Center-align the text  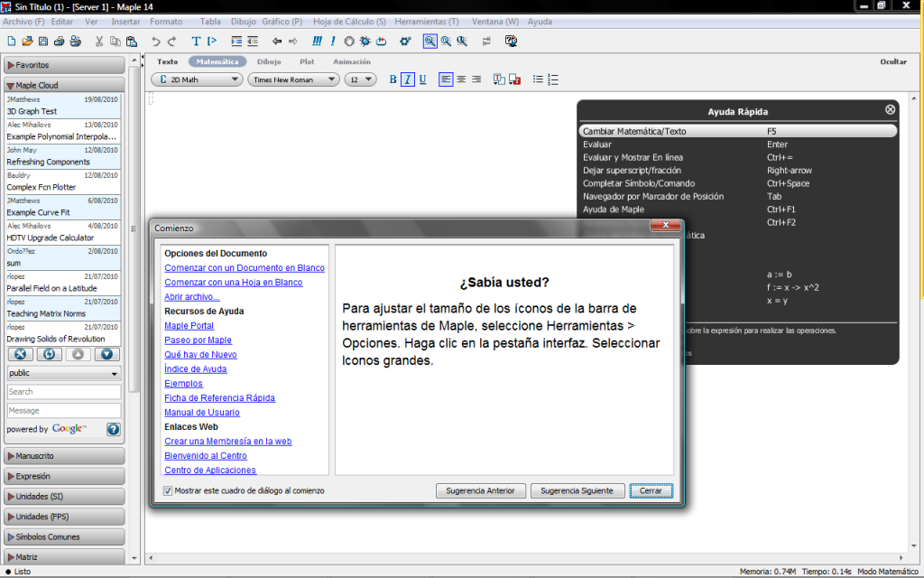[461, 79]
